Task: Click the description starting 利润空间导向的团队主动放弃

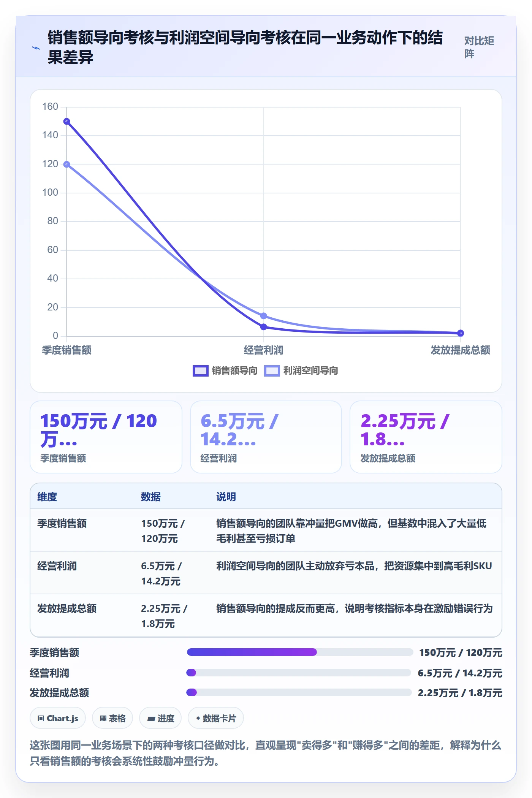Action: 354,566
